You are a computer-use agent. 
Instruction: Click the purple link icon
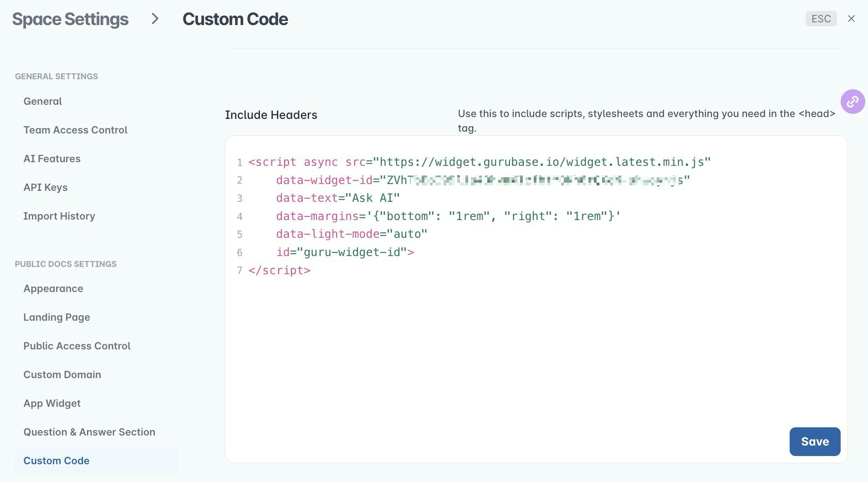pyautogui.click(x=853, y=102)
